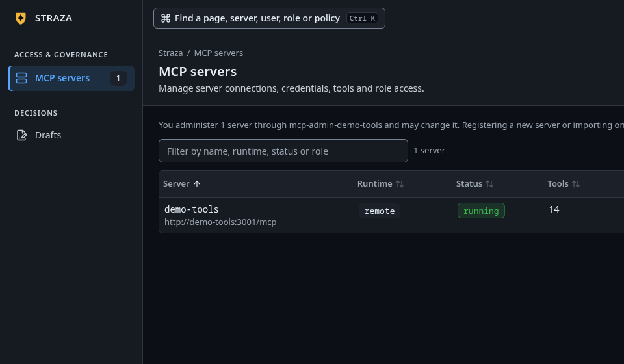
Task: Click the sort arrows icon beside Status
Action: [x=489, y=184]
